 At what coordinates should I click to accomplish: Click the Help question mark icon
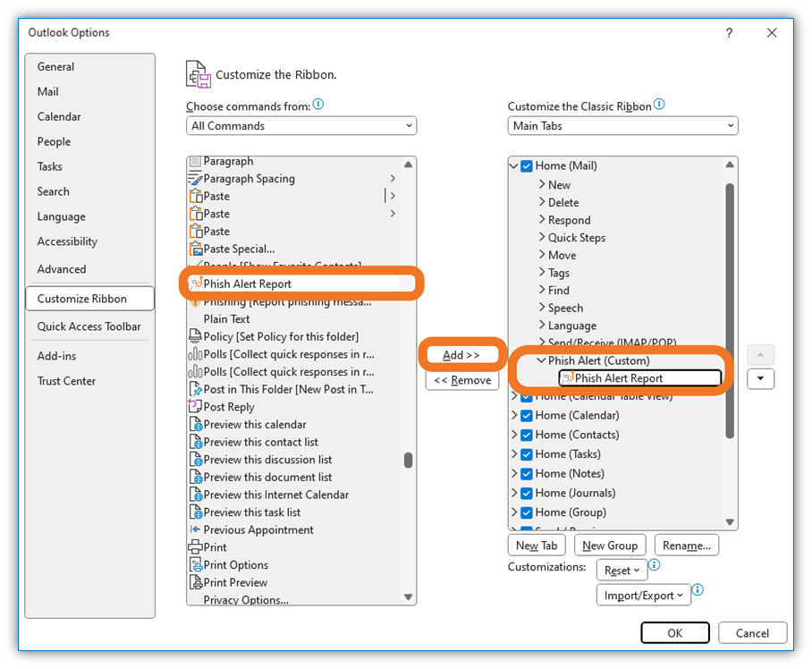(729, 33)
